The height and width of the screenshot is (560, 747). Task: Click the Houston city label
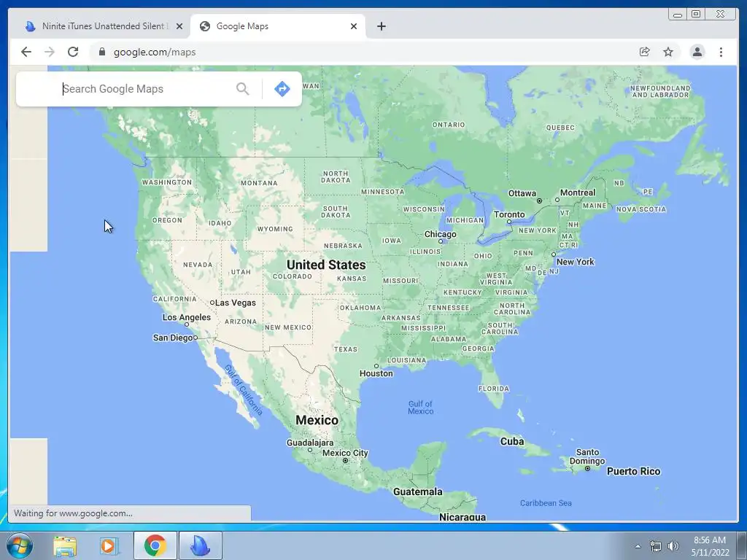click(x=376, y=373)
